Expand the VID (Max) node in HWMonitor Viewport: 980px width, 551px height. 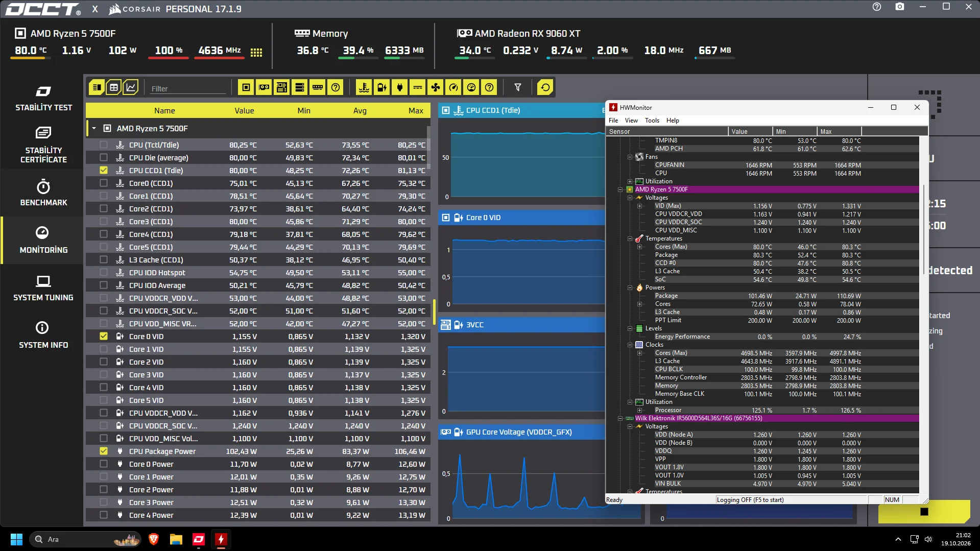pos(639,206)
